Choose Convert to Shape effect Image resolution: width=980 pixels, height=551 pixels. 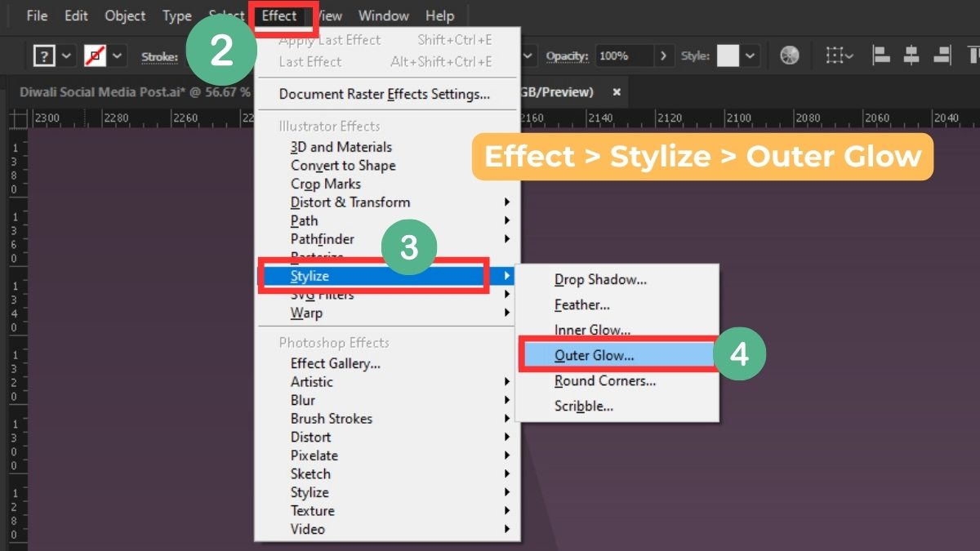coord(343,165)
